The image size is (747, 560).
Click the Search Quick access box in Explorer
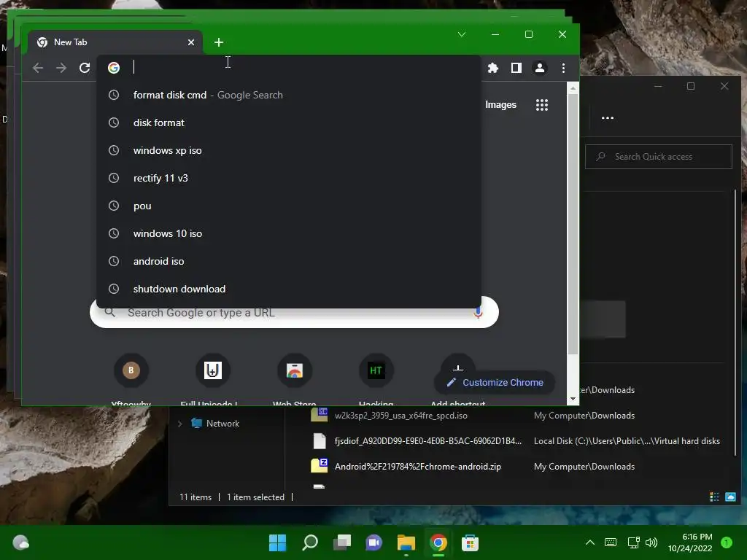coord(659,157)
